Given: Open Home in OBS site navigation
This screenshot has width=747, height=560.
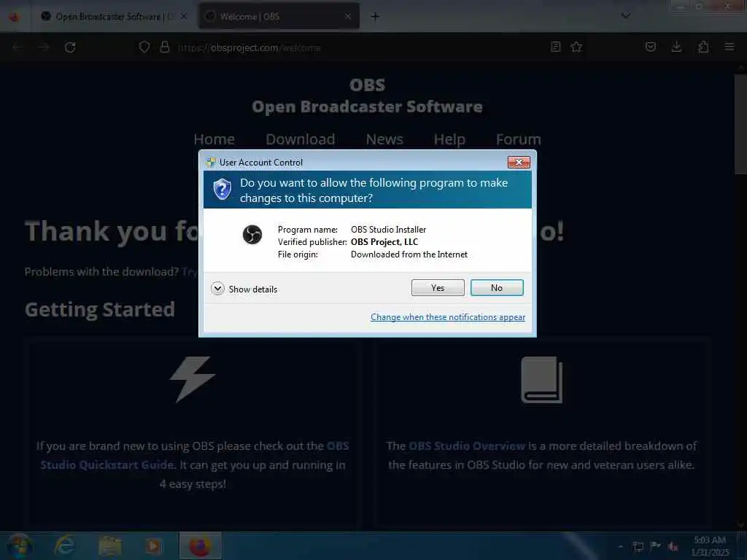Looking at the screenshot, I should 214,139.
